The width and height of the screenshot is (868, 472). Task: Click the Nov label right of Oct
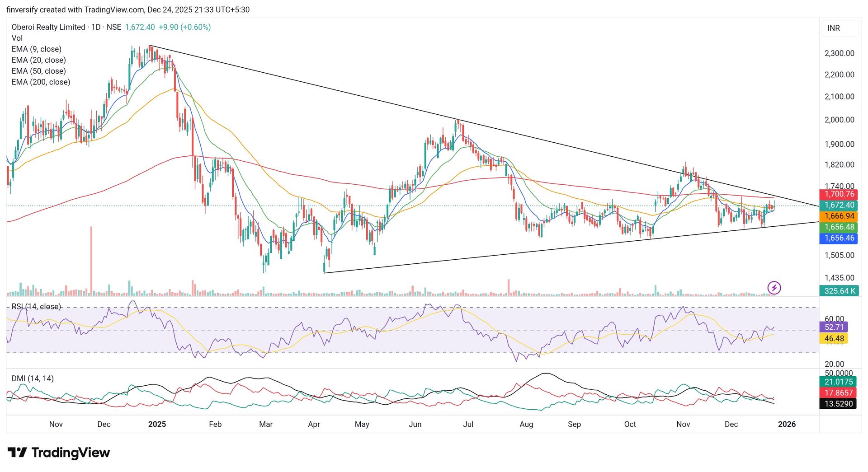coord(683,425)
